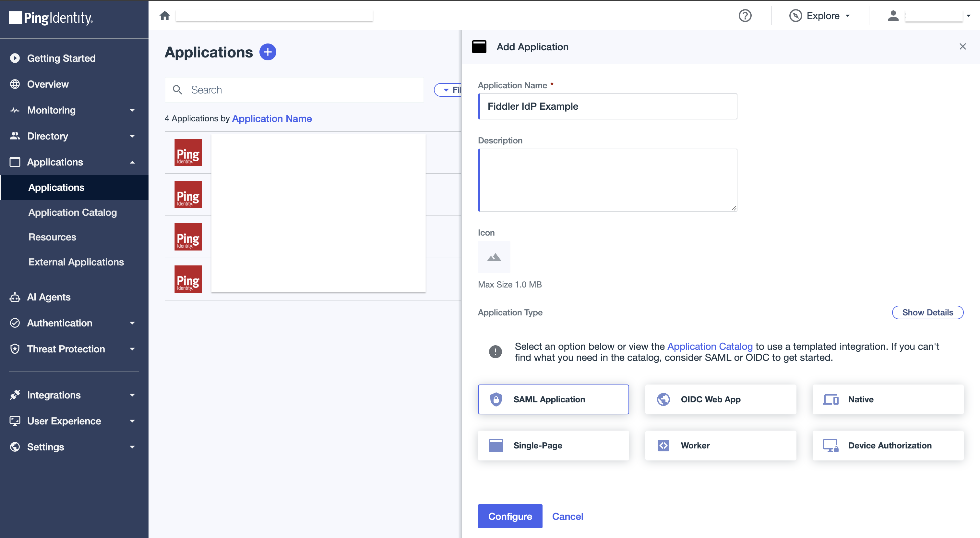The height and width of the screenshot is (538, 980).
Task: Click the user profile avatar icon
Action: pos(893,16)
